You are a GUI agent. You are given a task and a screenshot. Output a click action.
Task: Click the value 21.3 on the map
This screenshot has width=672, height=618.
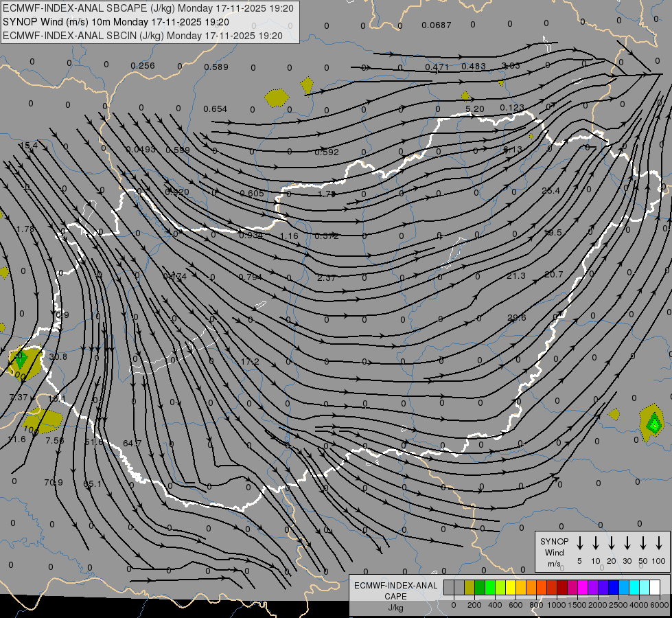(x=515, y=276)
